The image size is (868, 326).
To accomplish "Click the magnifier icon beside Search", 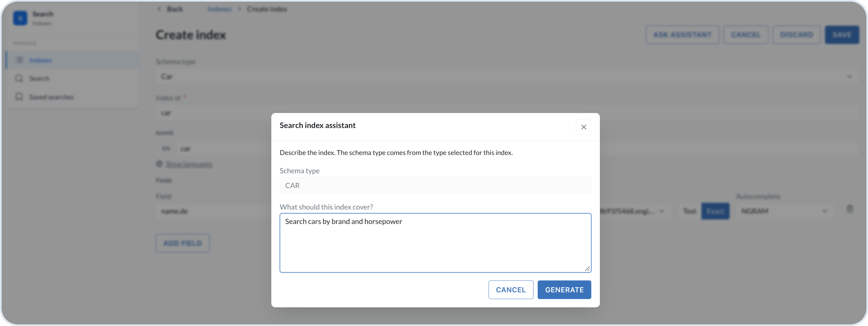I will (x=19, y=79).
